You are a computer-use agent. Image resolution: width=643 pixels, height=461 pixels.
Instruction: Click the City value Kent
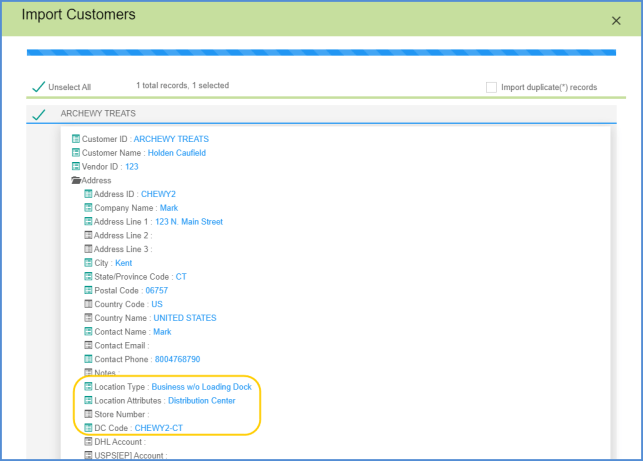(123, 263)
